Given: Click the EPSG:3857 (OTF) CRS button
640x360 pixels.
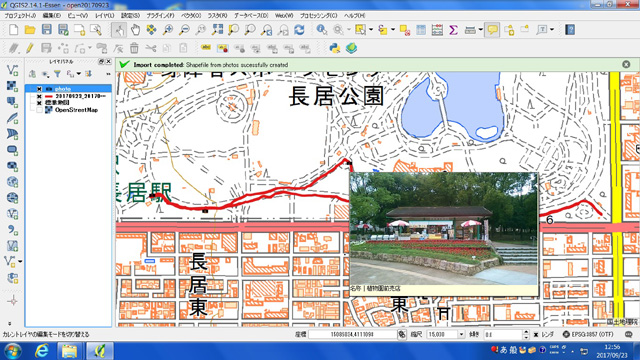Looking at the screenshot, I should tap(588, 334).
